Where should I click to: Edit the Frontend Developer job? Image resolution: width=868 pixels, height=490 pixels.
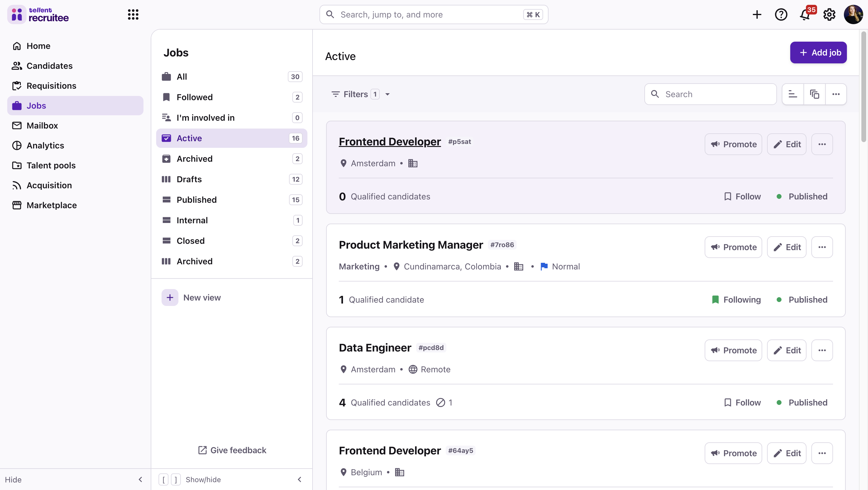click(x=786, y=144)
